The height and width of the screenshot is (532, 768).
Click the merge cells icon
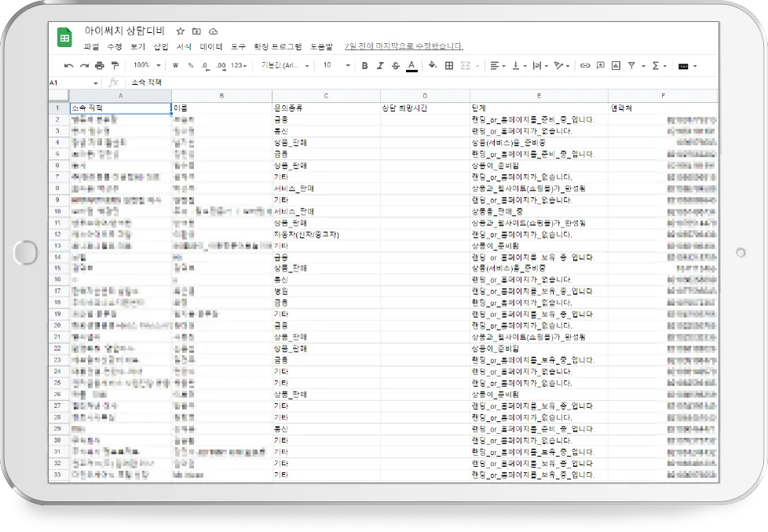pos(466,66)
